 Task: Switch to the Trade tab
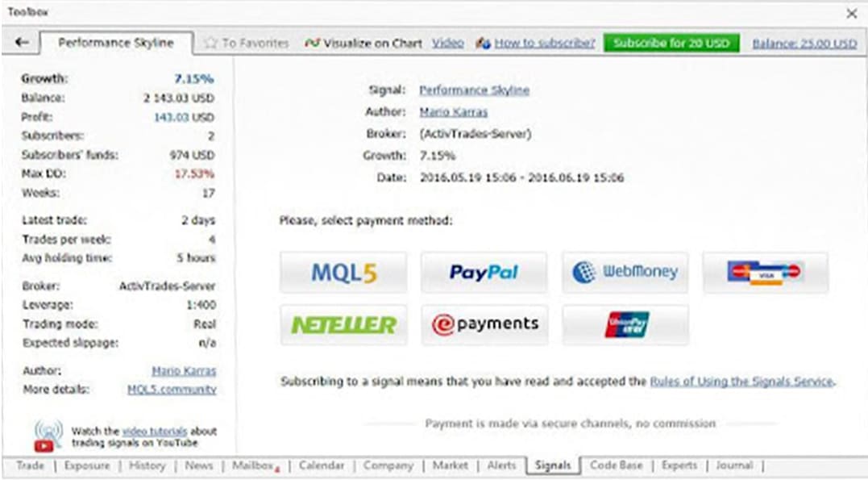tap(30, 465)
